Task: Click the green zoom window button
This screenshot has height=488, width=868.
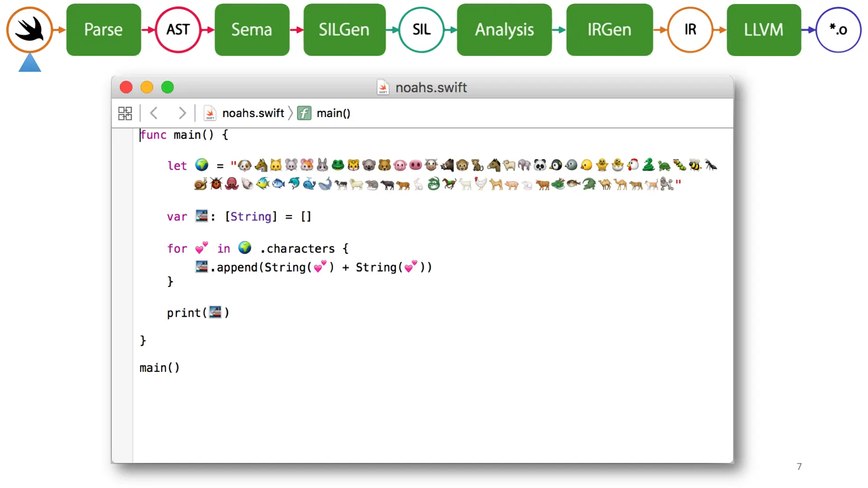Action: point(168,87)
